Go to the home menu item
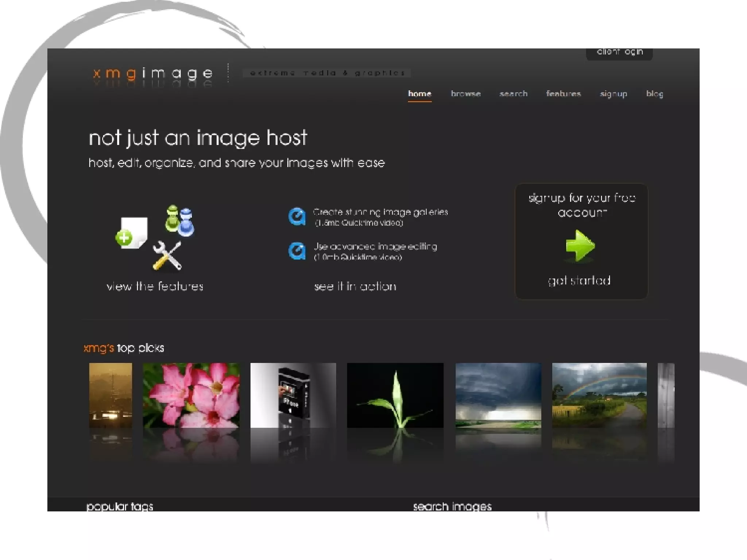This screenshot has width=747, height=560. click(x=419, y=94)
